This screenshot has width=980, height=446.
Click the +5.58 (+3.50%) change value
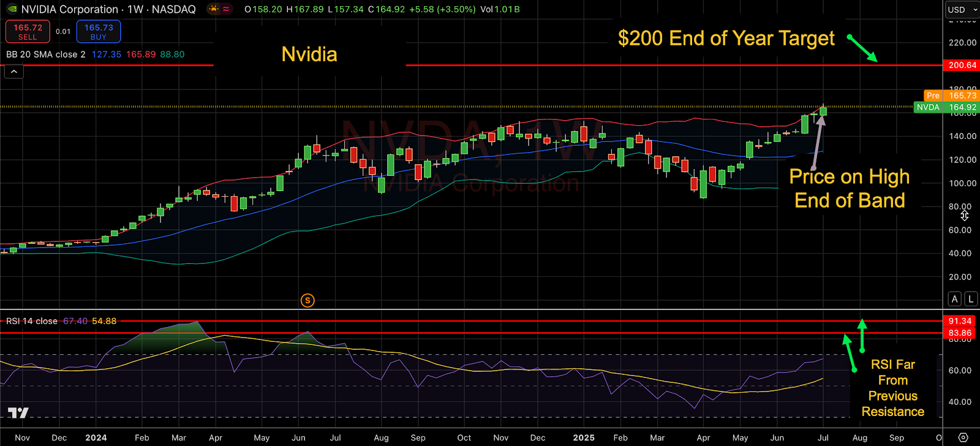[442, 9]
